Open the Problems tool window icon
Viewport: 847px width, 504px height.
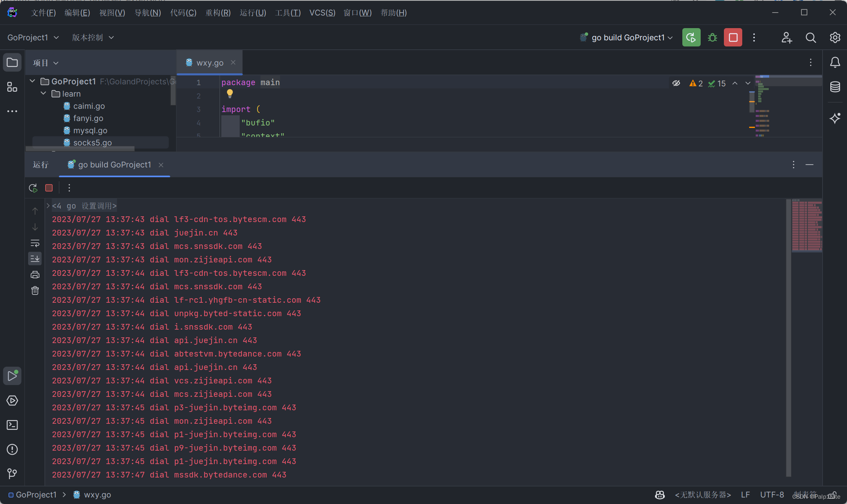12,449
